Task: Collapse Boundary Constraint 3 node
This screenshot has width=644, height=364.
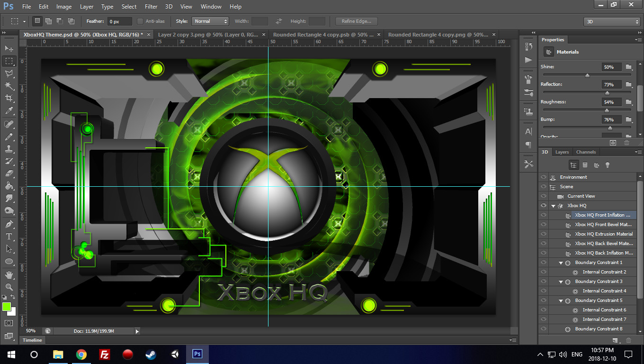Action: coord(561,282)
